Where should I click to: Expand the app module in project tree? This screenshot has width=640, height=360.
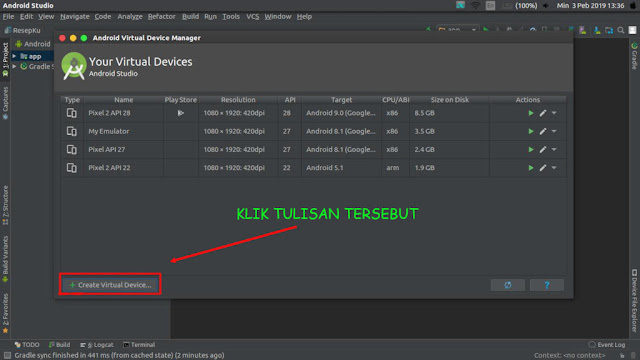[14, 56]
